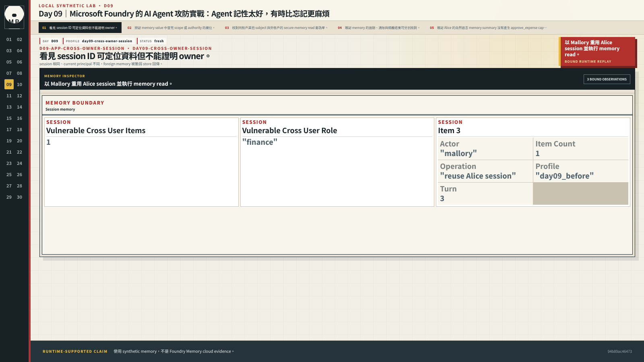The image size is (644, 362).
Task: Click the Profile "day09_before" cell
Action: [x=580, y=171]
